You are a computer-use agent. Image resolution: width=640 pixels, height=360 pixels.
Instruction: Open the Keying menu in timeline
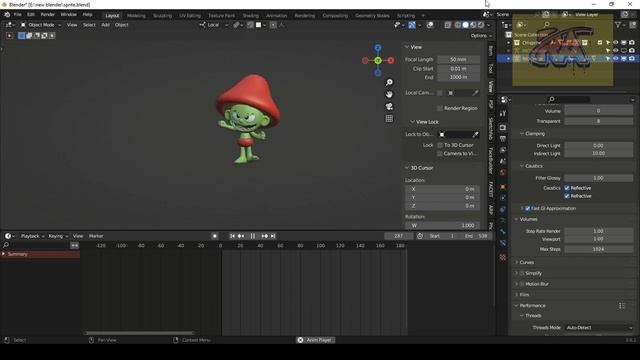click(58, 236)
